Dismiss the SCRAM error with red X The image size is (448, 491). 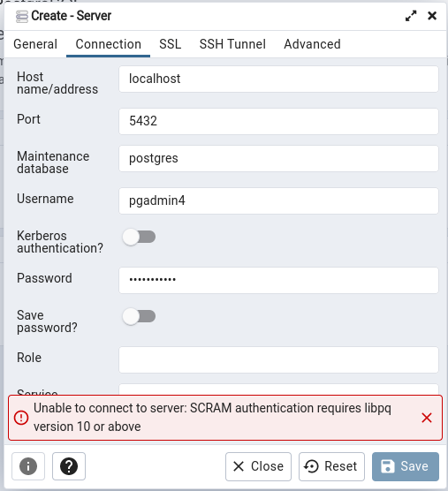click(x=427, y=418)
